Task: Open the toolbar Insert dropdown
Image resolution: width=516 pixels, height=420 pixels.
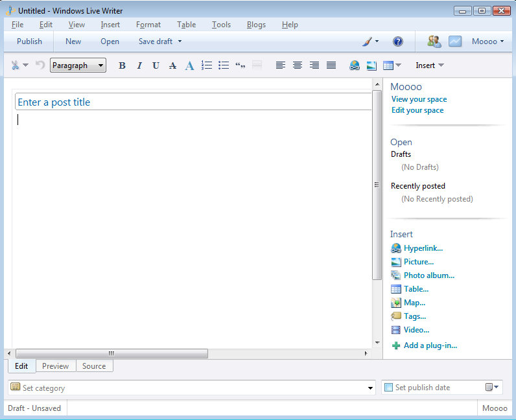Action: [429, 65]
